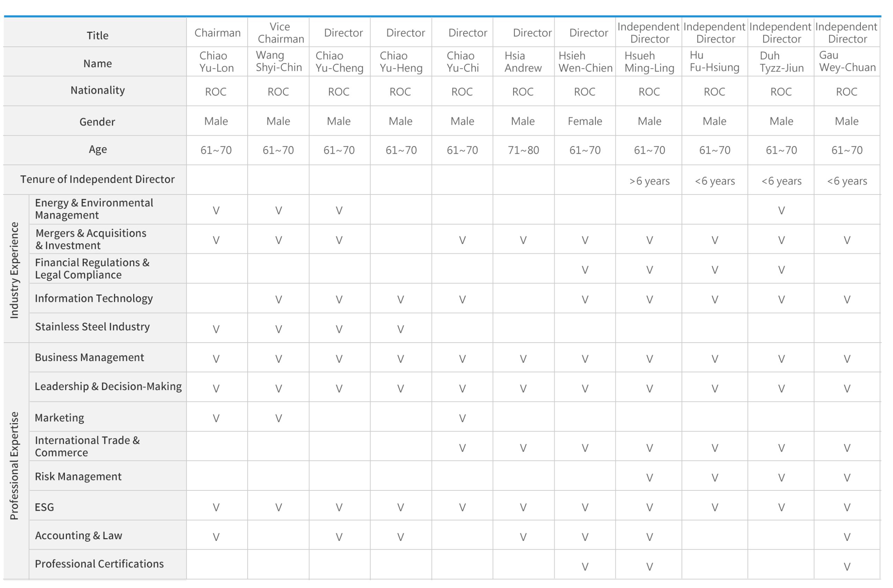The width and height of the screenshot is (893, 588).
Task: Click the name 'Hsia Andrew'
Action: tap(523, 62)
